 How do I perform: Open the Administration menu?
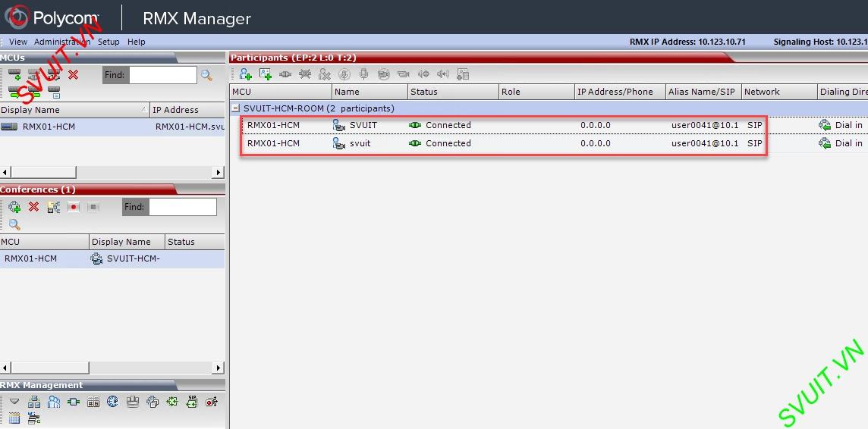(62, 42)
